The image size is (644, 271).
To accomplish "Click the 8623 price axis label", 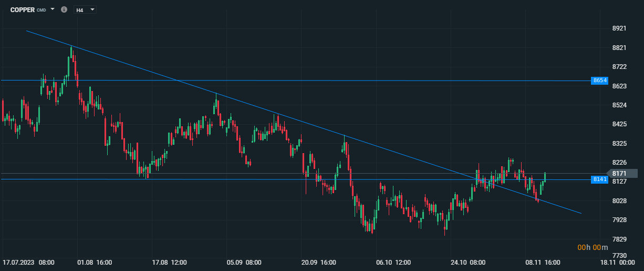I will pos(619,86).
